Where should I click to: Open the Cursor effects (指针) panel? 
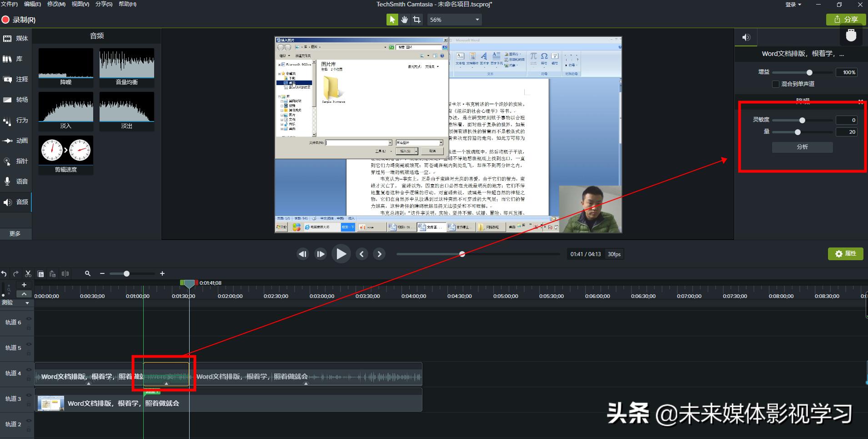[x=16, y=161]
